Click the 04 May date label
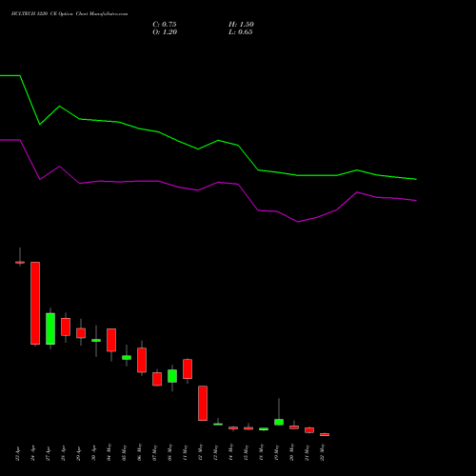This screenshot has width=476, height=476. point(109,453)
